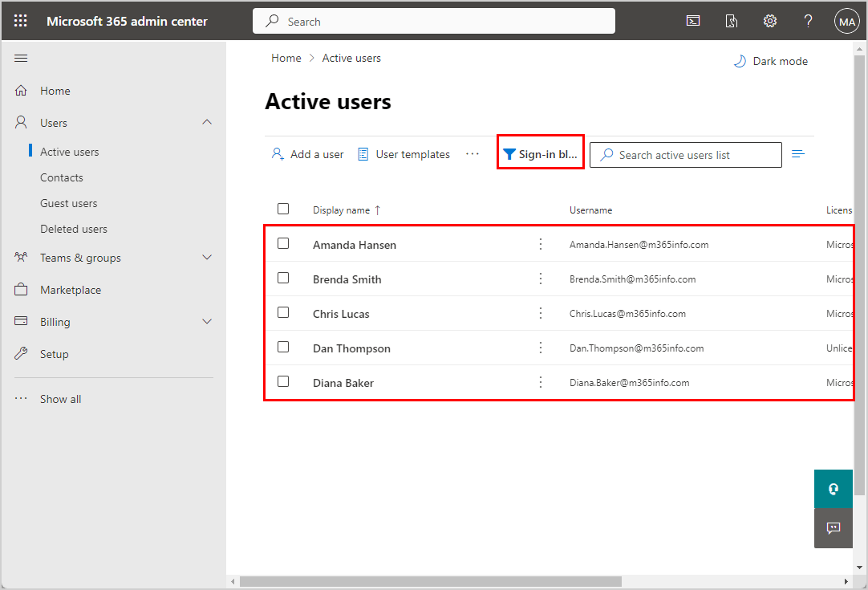Open more actions for Diana Baker

coord(541,382)
